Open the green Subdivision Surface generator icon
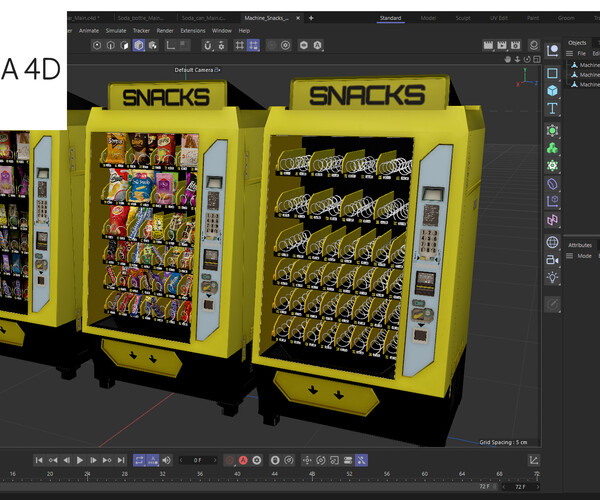Image resolution: width=600 pixels, height=500 pixels. coord(552,130)
